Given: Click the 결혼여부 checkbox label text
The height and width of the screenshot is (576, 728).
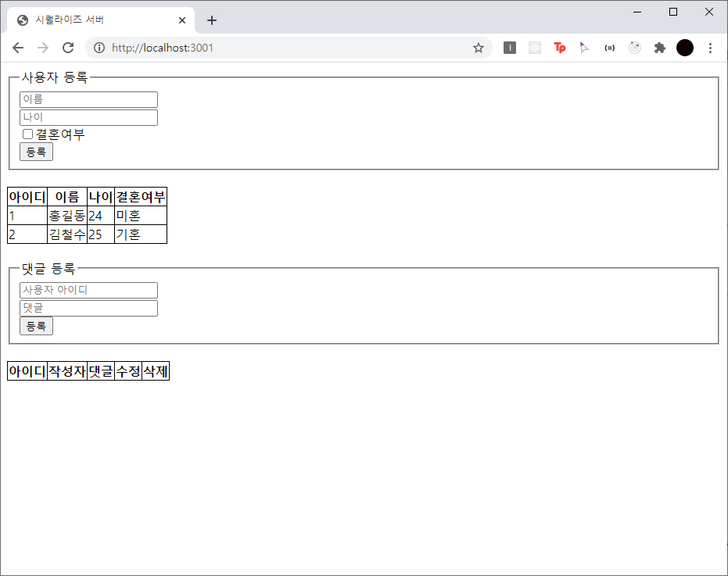Looking at the screenshot, I should pos(60,134).
